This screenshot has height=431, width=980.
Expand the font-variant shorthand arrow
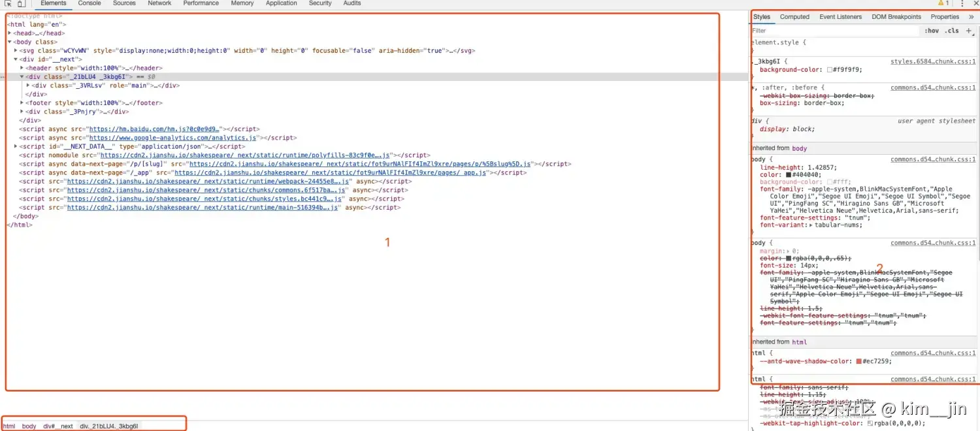click(811, 225)
